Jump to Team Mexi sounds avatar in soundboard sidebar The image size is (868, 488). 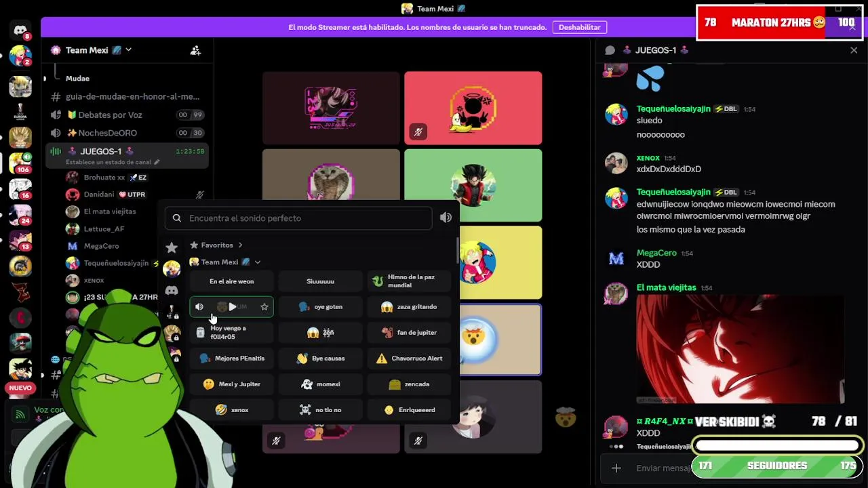click(172, 269)
